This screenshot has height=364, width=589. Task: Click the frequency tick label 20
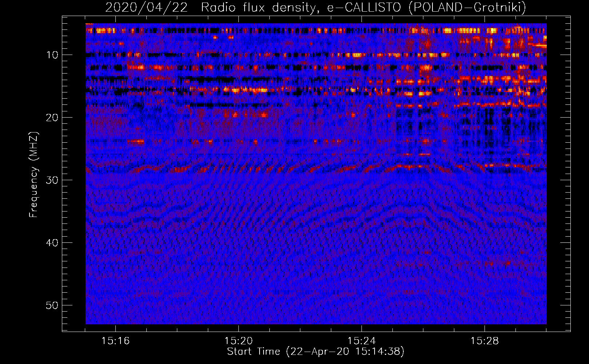[x=52, y=118]
